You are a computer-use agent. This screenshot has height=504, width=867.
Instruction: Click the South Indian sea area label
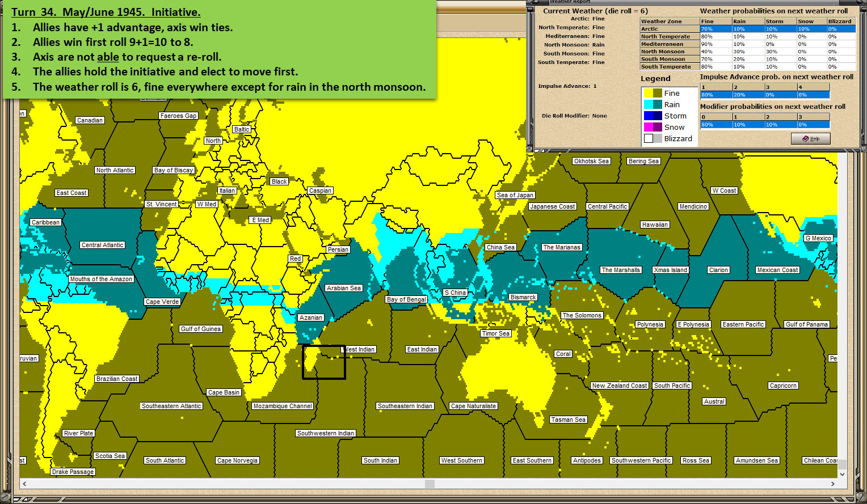381,460
